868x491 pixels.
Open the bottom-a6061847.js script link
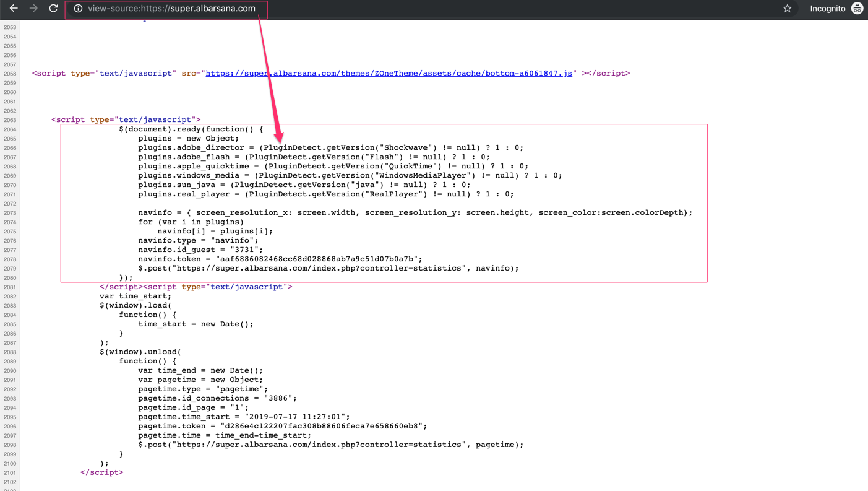click(x=389, y=73)
